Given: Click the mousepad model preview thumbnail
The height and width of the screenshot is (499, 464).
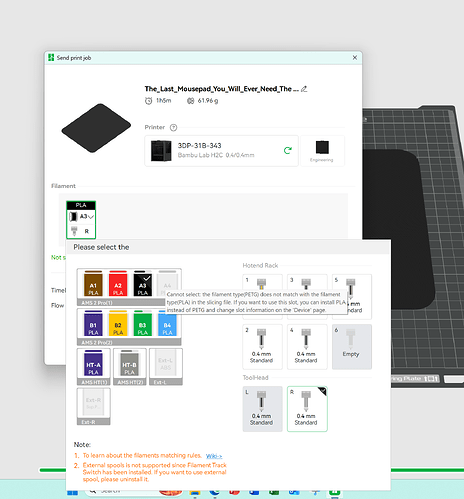Looking at the screenshot, I should pyautogui.click(x=96, y=128).
